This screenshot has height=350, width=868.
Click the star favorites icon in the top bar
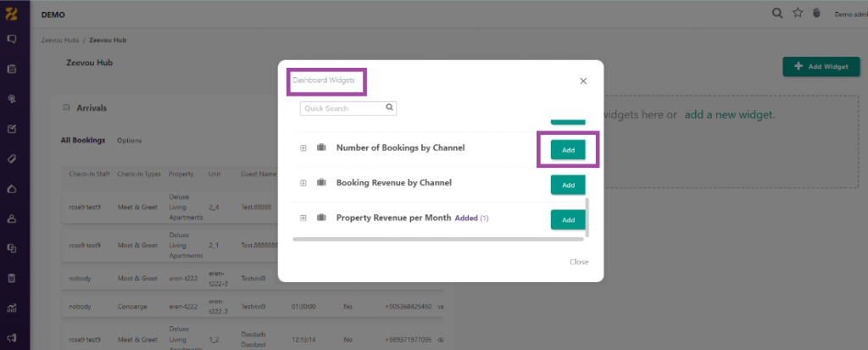coord(798,14)
